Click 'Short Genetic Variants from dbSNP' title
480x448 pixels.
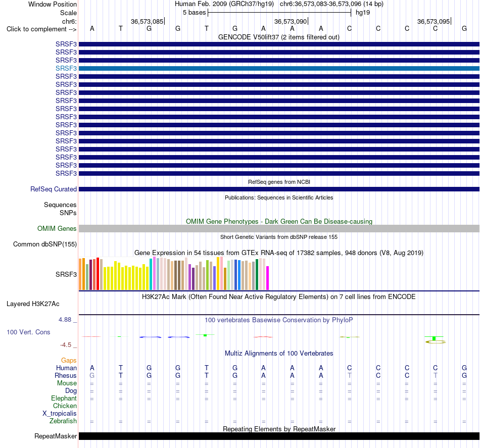tap(279, 237)
